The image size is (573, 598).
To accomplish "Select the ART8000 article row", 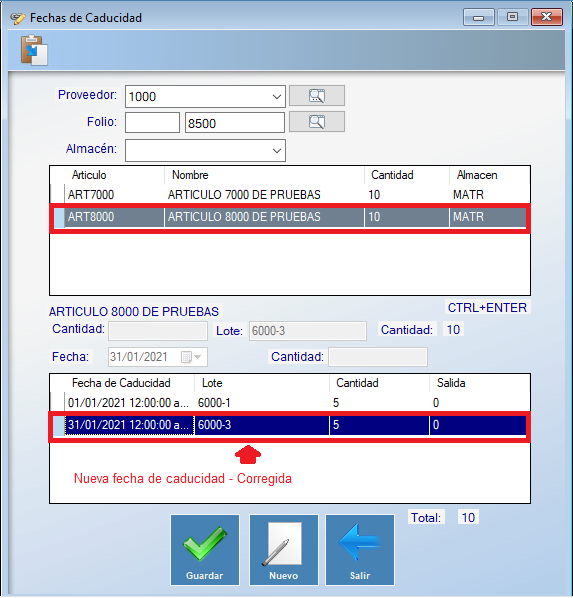I will tap(290, 217).
